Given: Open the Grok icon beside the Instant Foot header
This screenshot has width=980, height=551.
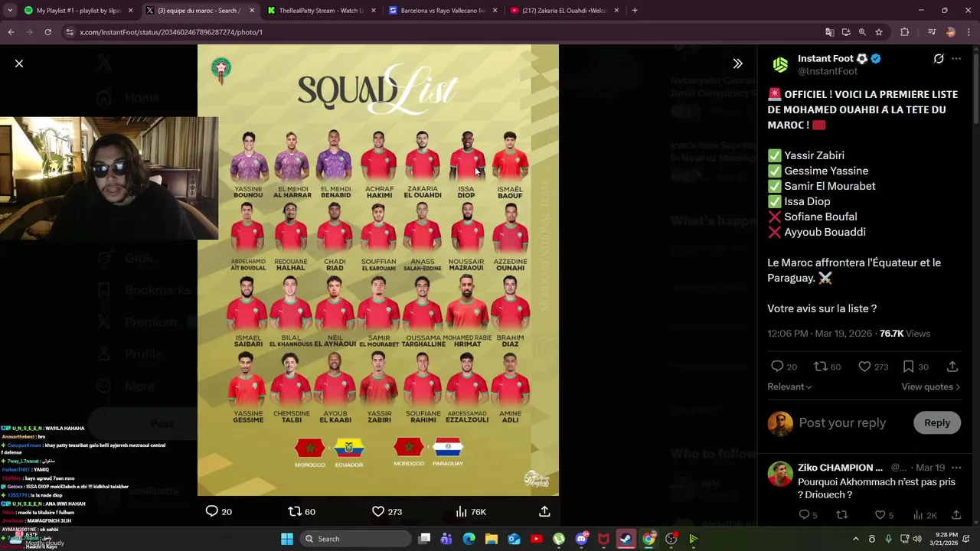Looking at the screenshot, I should point(939,59).
